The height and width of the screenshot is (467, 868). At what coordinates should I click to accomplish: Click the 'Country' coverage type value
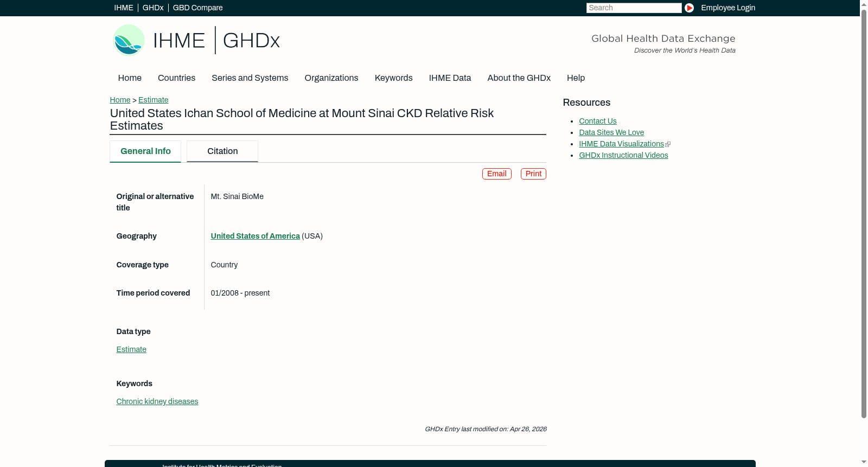pos(224,265)
